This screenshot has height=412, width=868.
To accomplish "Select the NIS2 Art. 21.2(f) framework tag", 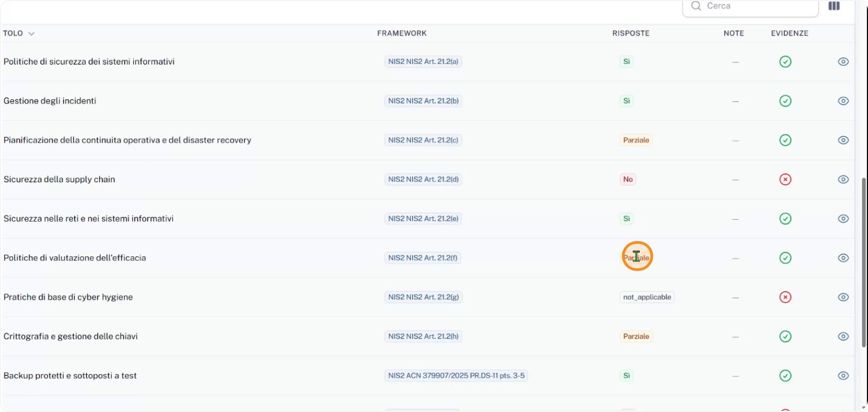I will (x=422, y=257).
